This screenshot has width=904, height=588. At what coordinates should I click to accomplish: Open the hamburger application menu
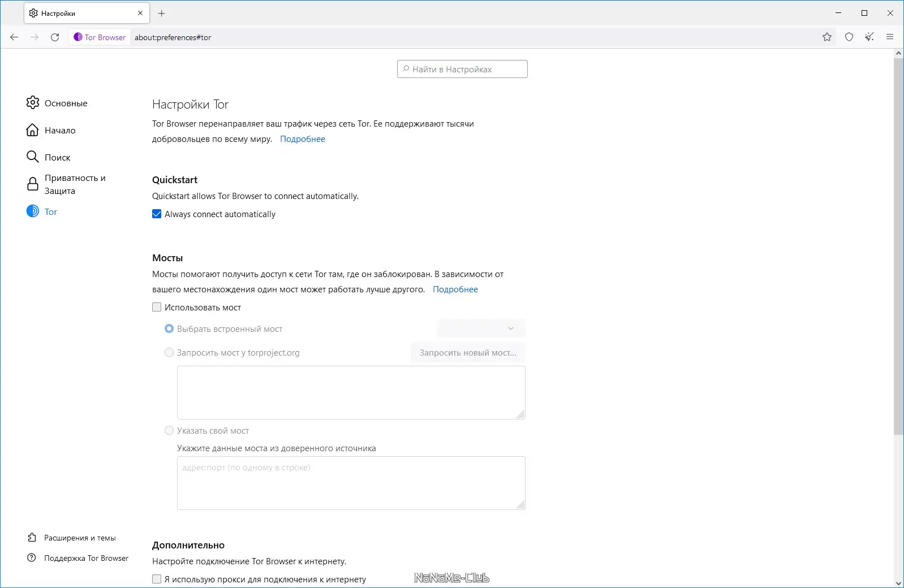click(890, 37)
